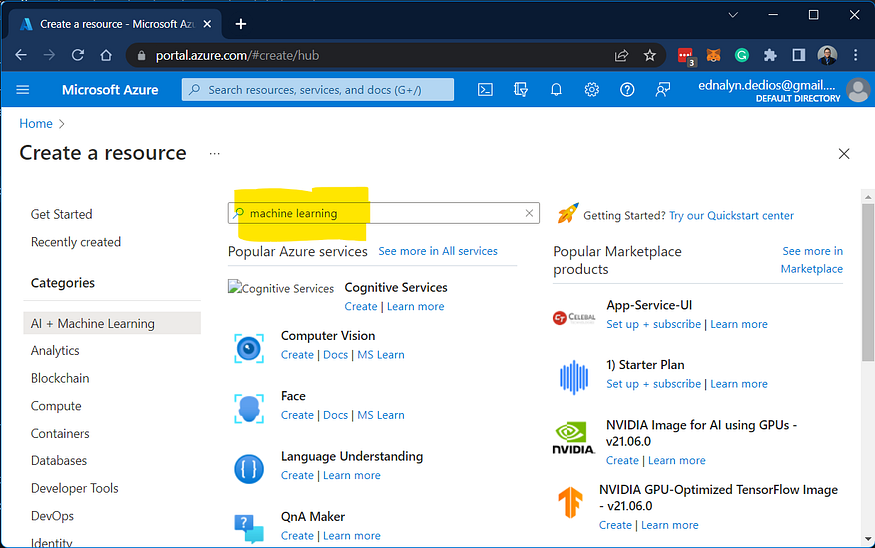Open Docs link under Computer Vision
This screenshot has height=548, width=875.
coord(335,355)
